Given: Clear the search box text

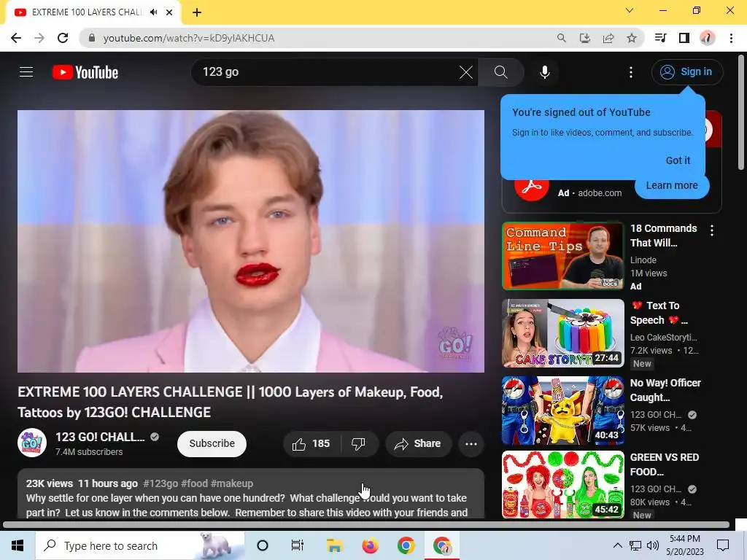Looking at the screenshot, I should (466, 72).
